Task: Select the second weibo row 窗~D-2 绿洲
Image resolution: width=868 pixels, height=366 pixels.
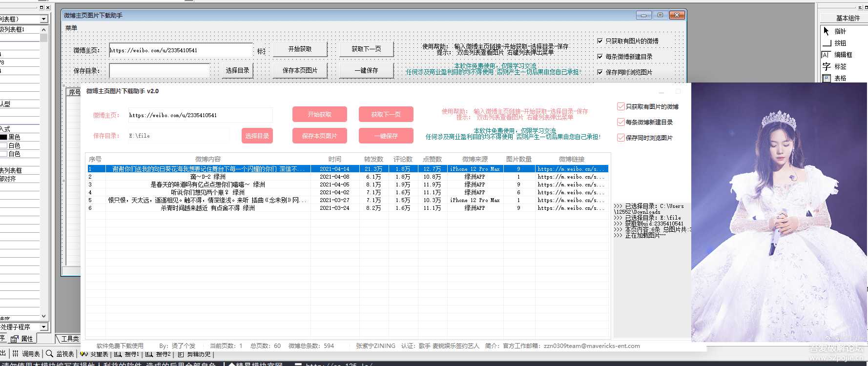Action: pyautogui.click(x=208, y=177)
